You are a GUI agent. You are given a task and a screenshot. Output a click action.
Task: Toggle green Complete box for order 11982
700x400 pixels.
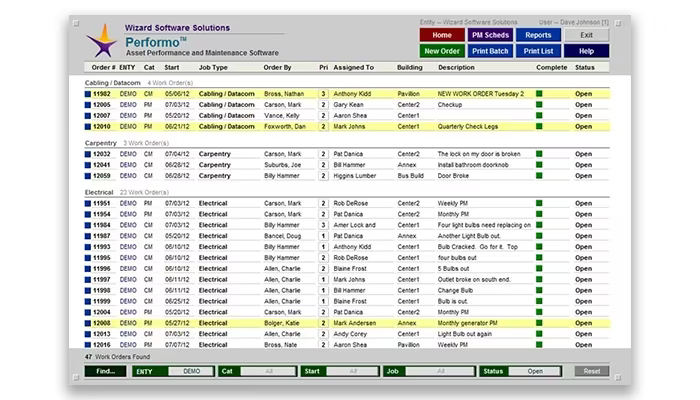(539, 94)
